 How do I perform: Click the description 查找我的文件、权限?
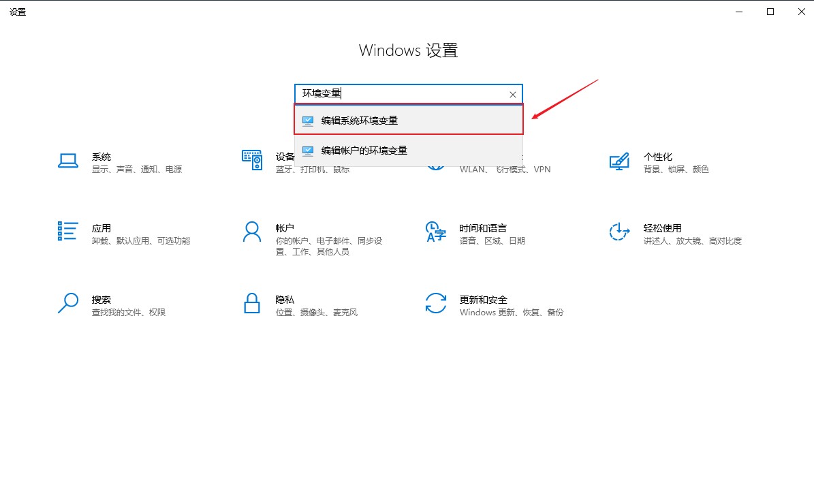pos(129,313)
